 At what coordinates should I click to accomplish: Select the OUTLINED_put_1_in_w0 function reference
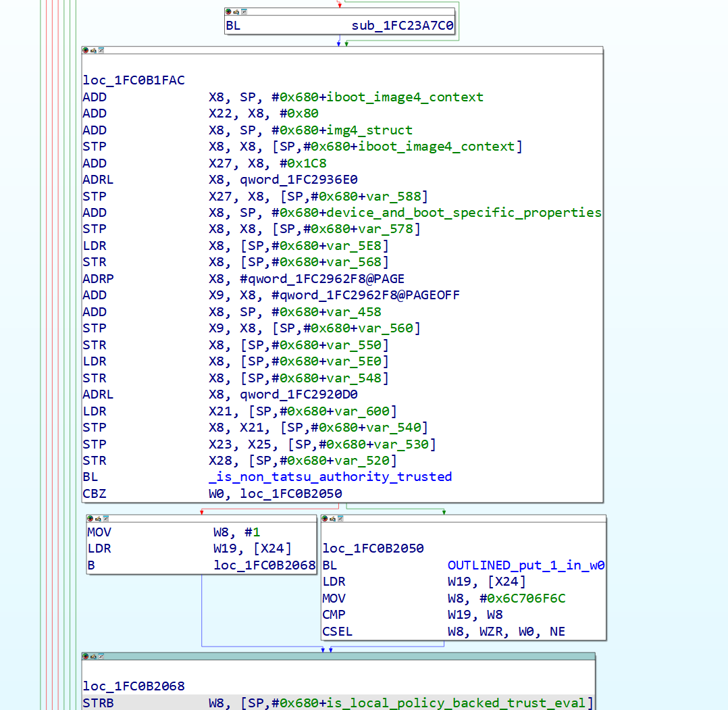525,565
